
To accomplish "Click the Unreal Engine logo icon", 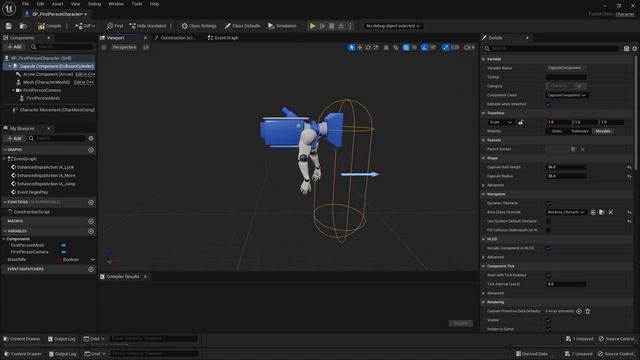I will point(9,9).
